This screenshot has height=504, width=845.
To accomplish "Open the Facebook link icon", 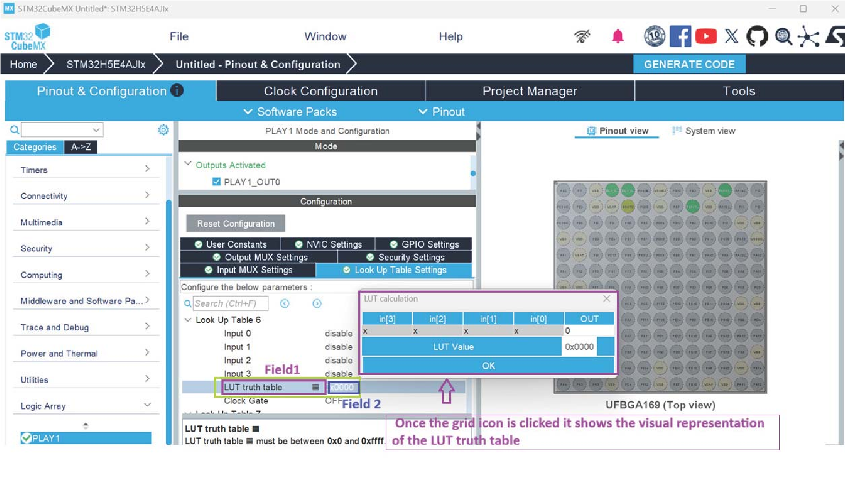I will (680, 36).
